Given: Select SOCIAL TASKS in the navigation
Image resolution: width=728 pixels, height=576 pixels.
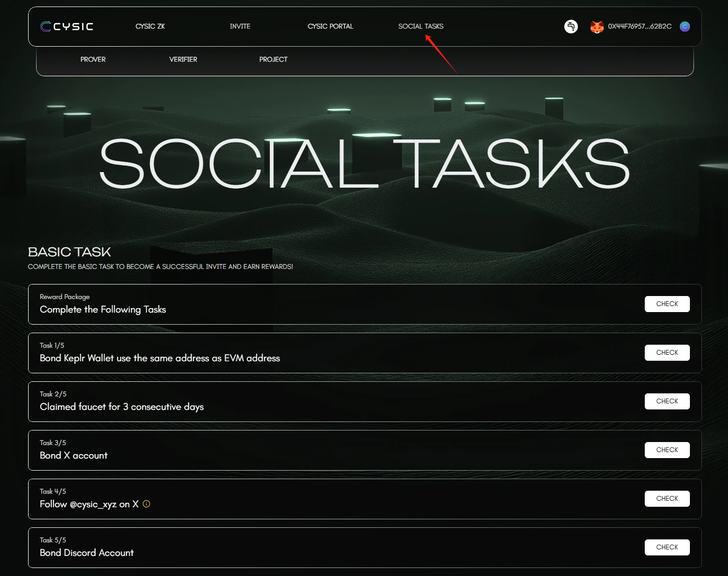Looking at the screenshot, I should click(420, 26).
